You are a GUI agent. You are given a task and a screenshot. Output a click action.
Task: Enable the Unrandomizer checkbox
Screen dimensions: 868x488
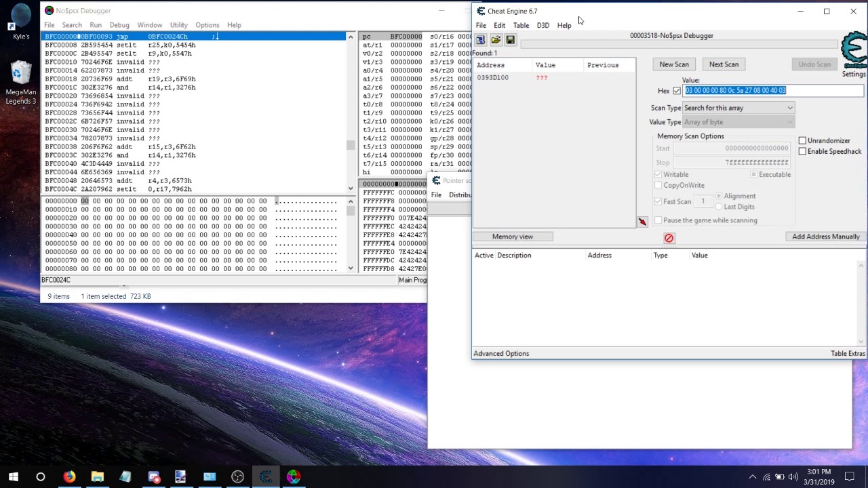point(803,140)
